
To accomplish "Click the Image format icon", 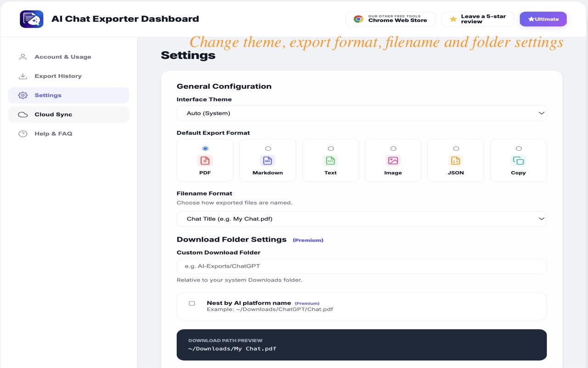I will click(393, 161).
